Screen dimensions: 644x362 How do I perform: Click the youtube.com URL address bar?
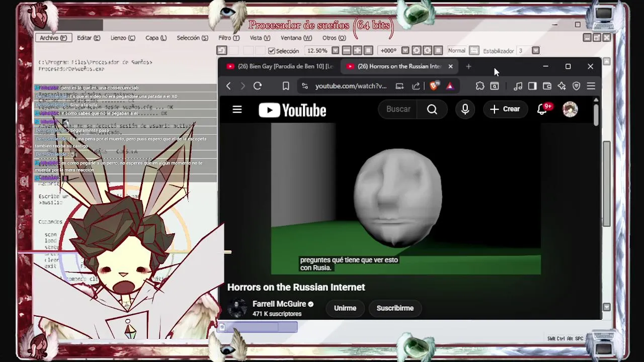(x=351, y=86)
